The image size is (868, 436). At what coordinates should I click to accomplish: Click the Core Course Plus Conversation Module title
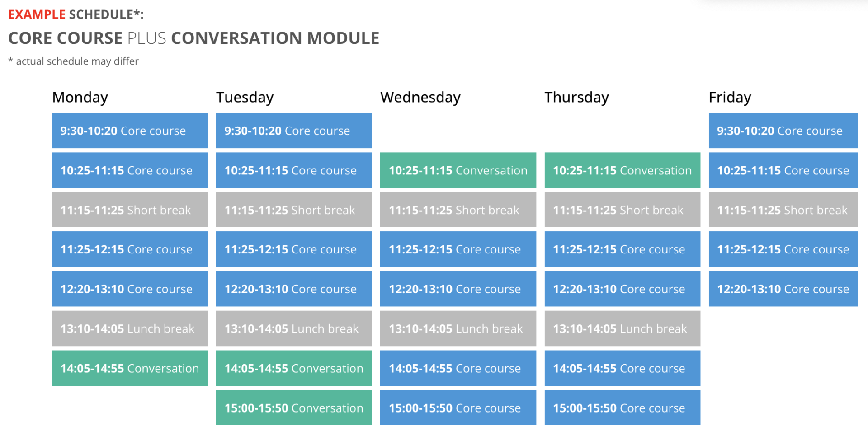tap(194, 38)
